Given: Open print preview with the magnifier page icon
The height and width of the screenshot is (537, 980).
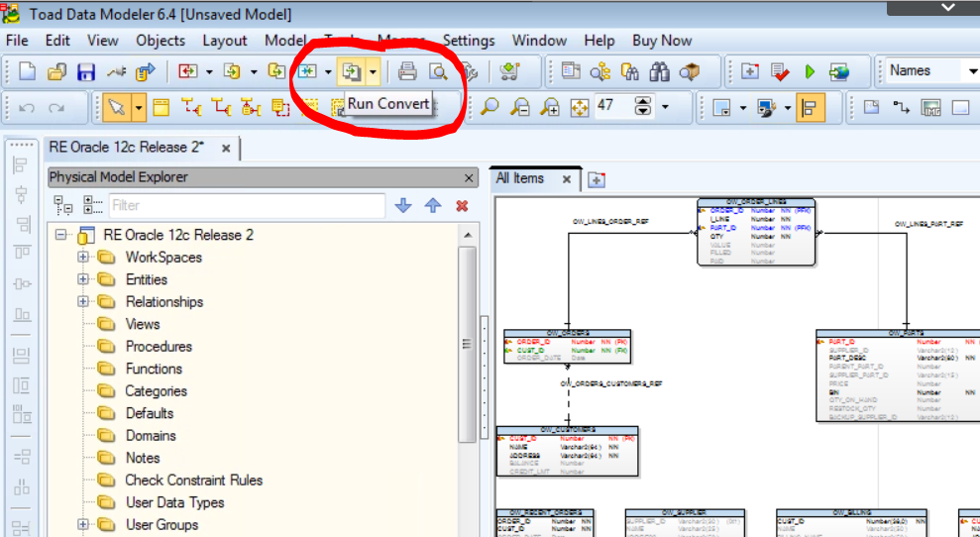Looking at the screenshot, I should (438, 72).
